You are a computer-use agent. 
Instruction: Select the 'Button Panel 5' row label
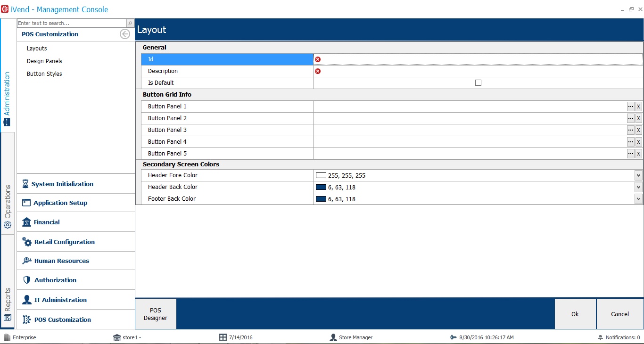tap(227, 154)
